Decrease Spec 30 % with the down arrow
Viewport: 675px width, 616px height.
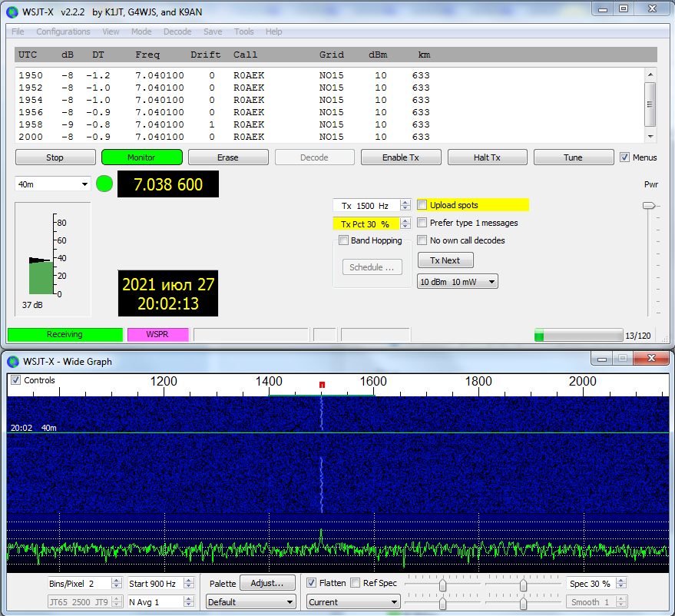point(620,586)
